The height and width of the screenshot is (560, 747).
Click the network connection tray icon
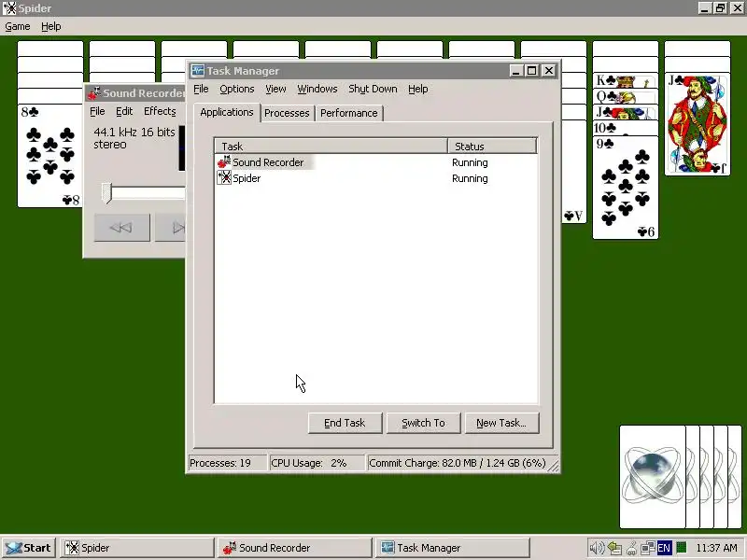(648, 548)
